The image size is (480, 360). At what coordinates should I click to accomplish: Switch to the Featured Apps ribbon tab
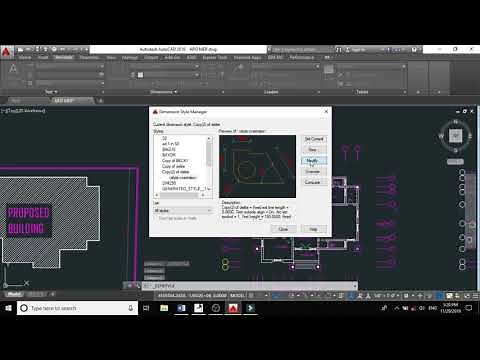click(x=247, y=57)
